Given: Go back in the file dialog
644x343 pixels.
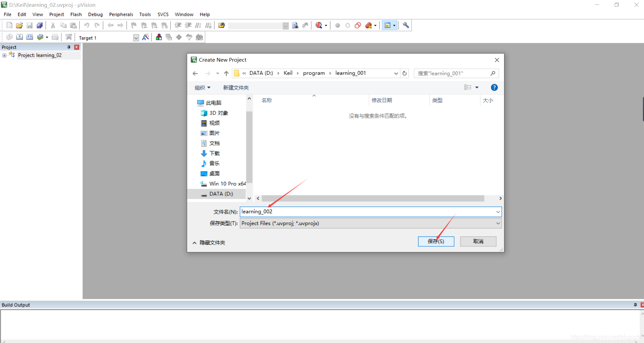Looking at the screenshot, I should [195, 73].
